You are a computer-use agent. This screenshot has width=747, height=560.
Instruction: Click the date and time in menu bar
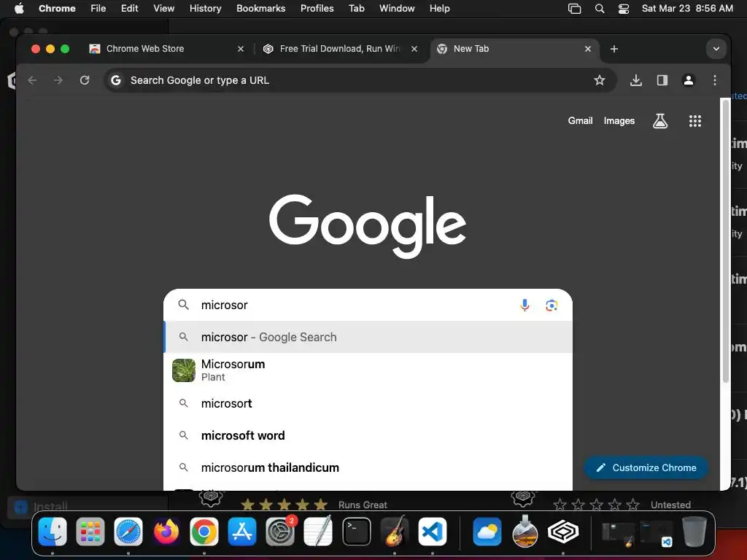click(x=687, y=9)
